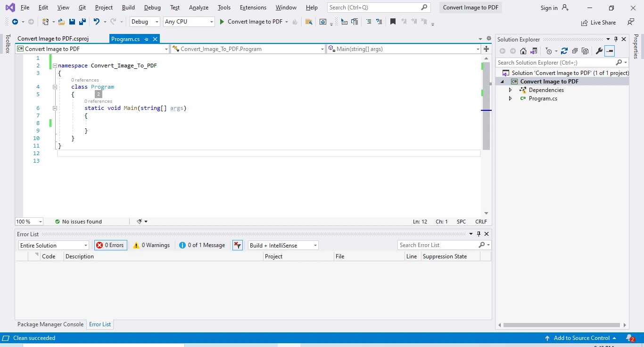The image size is (644, 347).
Task: Click the Undo arrow icon
Action: (x=97, y=22)
